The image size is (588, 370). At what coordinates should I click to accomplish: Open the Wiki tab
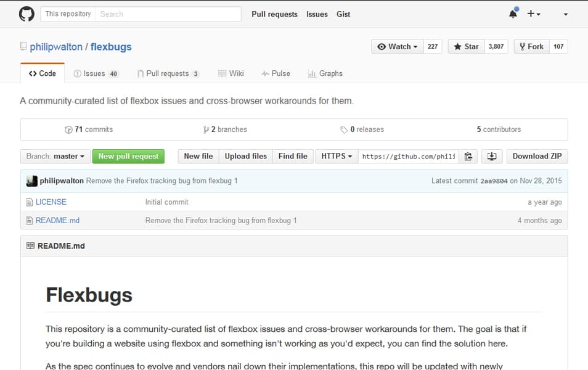pos(231,73)
